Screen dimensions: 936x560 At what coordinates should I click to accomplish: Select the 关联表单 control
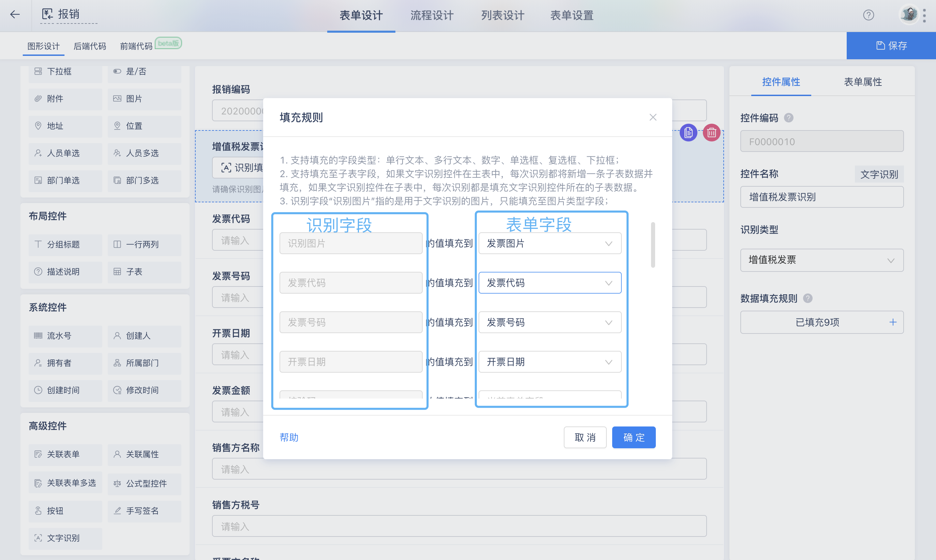pos(65,454)
